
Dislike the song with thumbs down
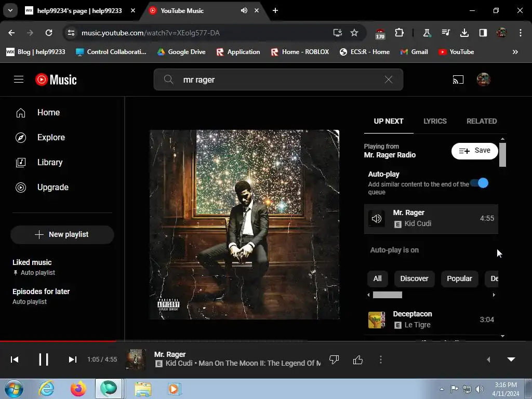point(334,360)
